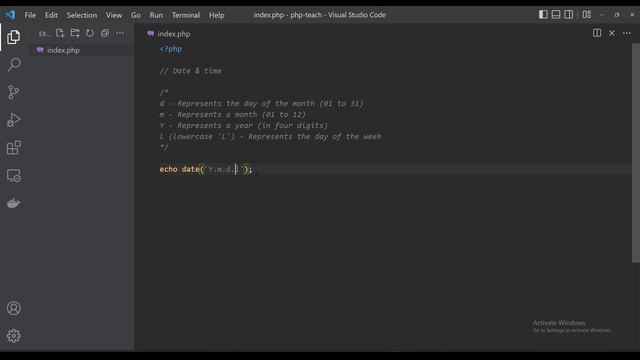Select index.php in the explorer tree
The width and height of the screenshot is (640, 360).
click(80, 50)
